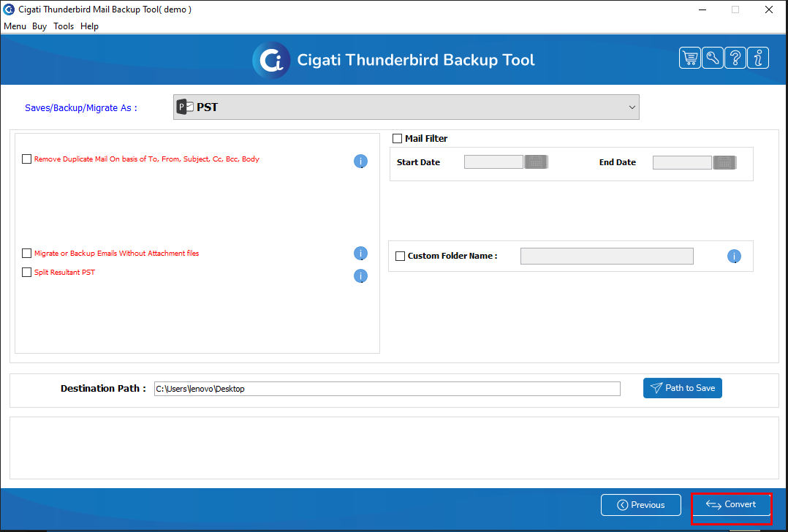Screen dimensions: 788x532
Task: Click the info about icon in header
Action: pos(758,58)
